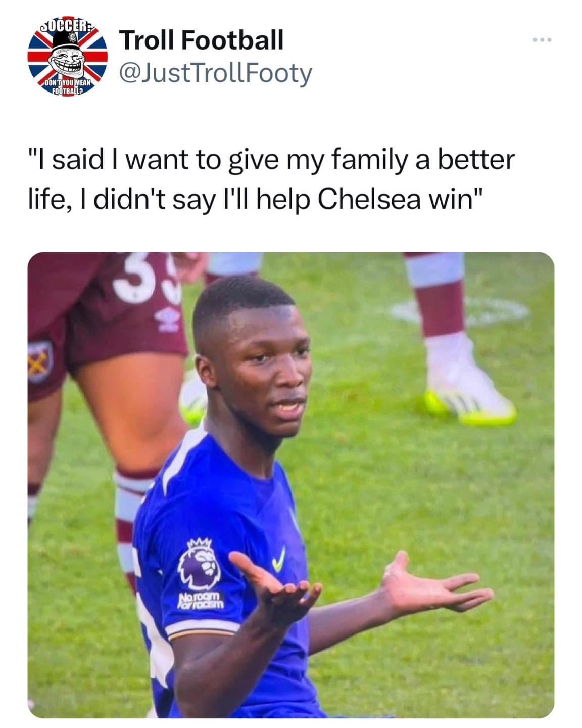The height and width of the screenshot is (728, 582).
Task: Click the white number on the claret shorts
Action: [145, 277]
